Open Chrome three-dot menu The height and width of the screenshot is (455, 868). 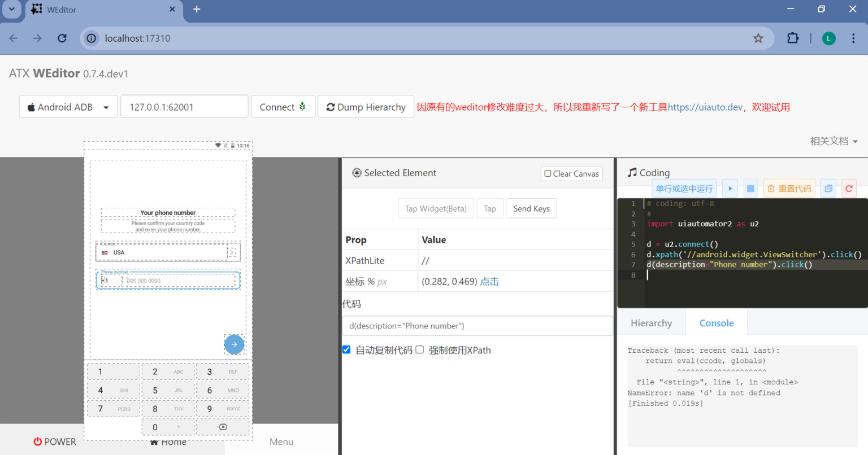tap(853, 38)
